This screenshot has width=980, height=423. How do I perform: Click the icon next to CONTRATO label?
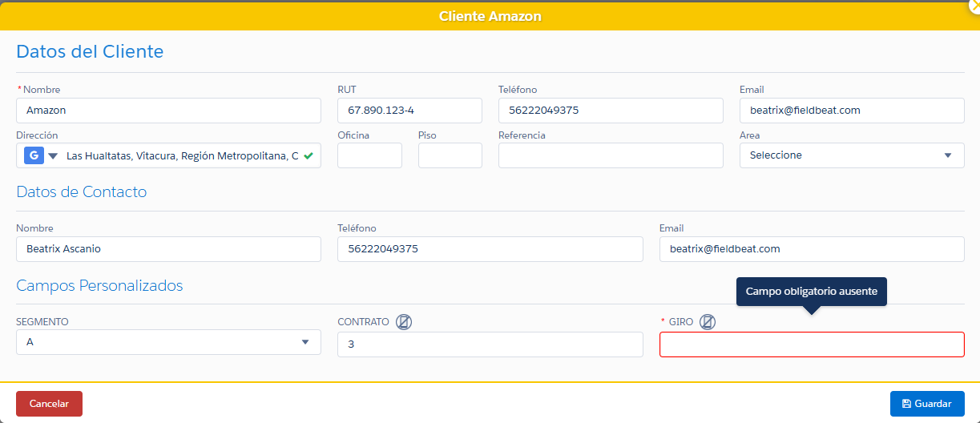pos(404,322)
